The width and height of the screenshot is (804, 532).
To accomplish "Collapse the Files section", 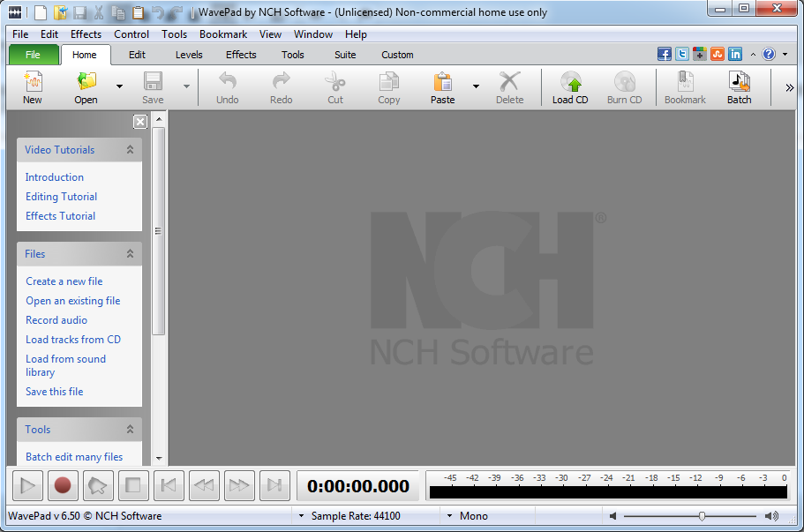I will [130, 254].
